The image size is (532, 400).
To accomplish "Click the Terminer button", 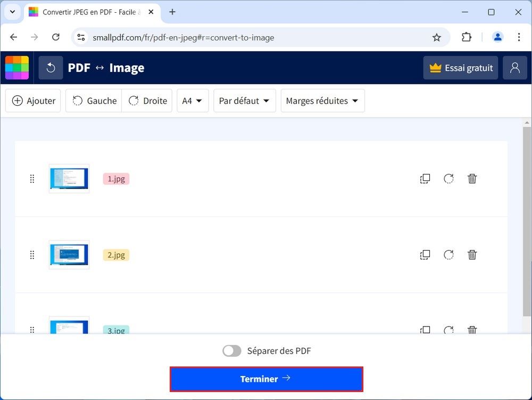I will pos(266,379).
